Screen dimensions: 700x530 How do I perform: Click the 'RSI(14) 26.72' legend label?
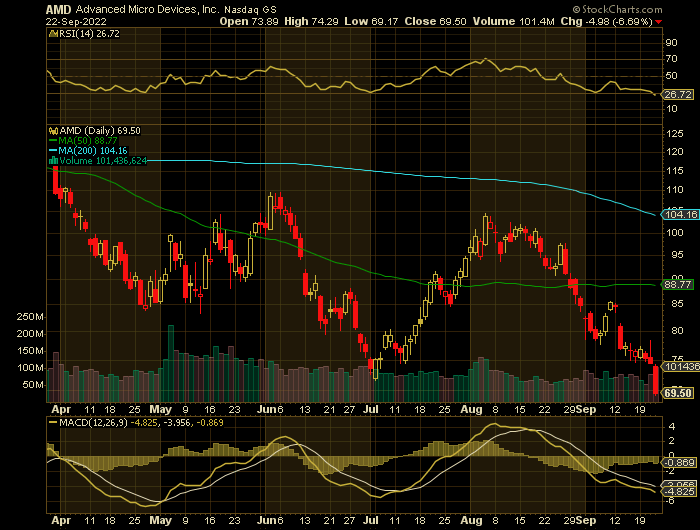[x=89, y=33]
